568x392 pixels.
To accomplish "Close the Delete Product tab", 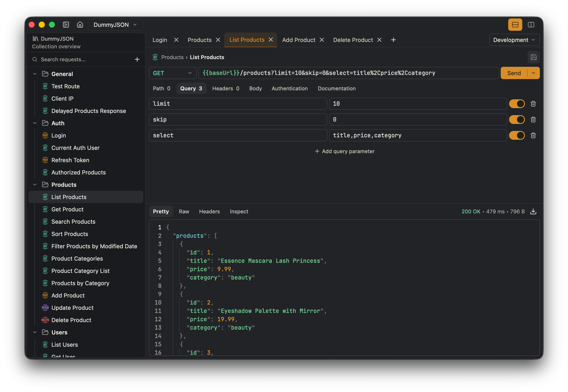I will coord(379,40).
